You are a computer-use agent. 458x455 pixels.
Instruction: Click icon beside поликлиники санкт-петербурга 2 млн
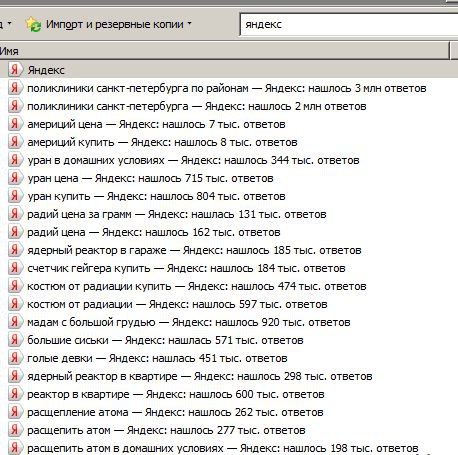pos(15,106)
